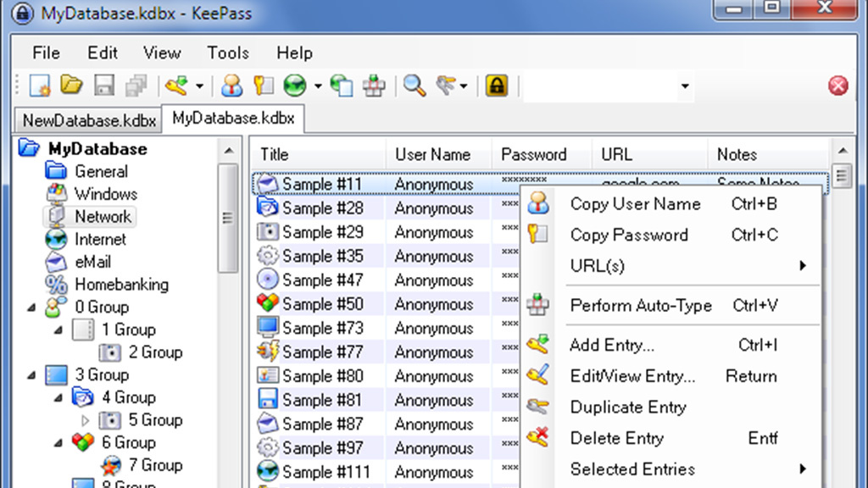This screenshot has height=488, width=868.
Task: Choose Duplicate Entry in context menu
Action: coord(671,408)
